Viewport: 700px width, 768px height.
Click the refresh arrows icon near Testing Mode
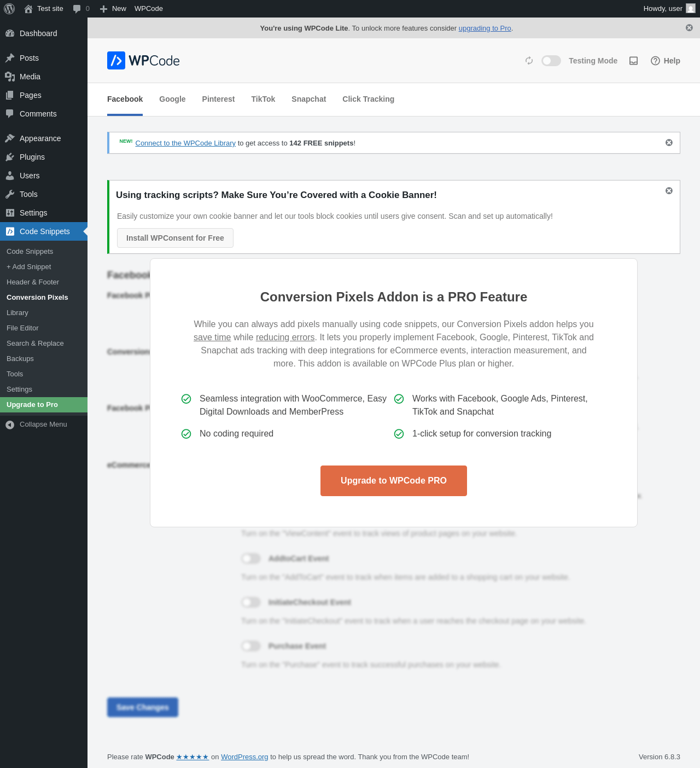pos(529,61)
